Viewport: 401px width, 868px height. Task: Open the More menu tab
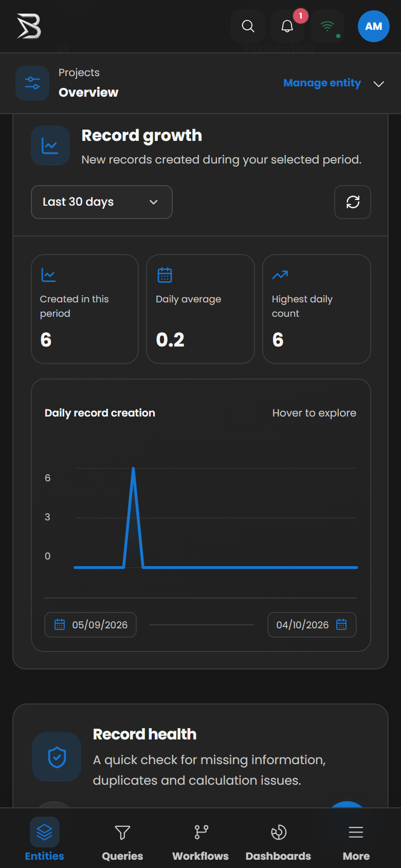[x=356, y=839]
